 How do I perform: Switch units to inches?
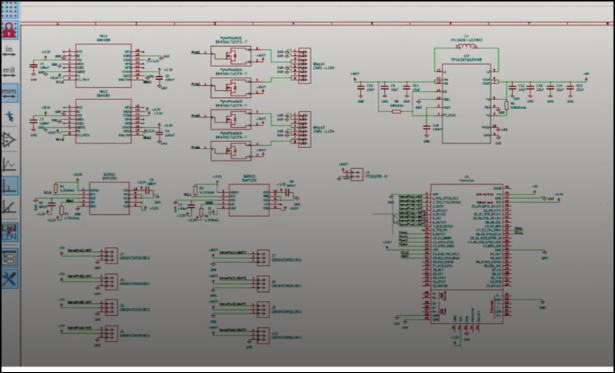9,52
